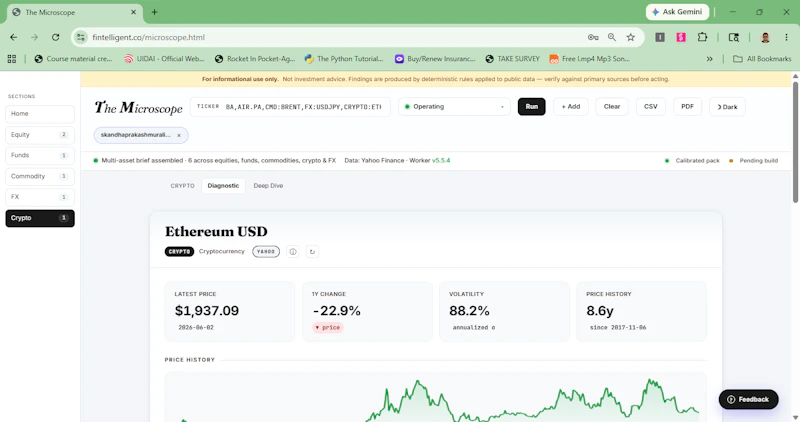Select Commodity section in sidebar
The height and width of the screenshot is (422, 800).
[40, 176]
